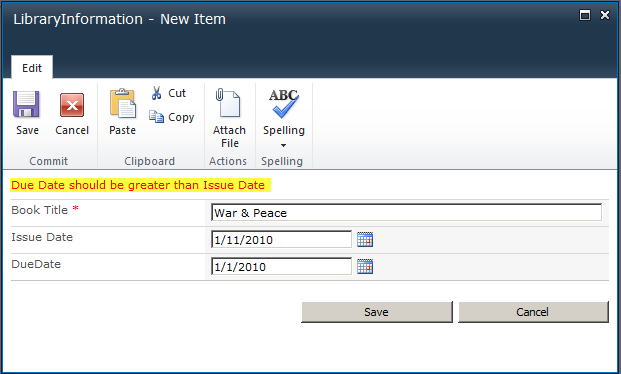Maximize the New Item dialog

[x=585, y=15]
